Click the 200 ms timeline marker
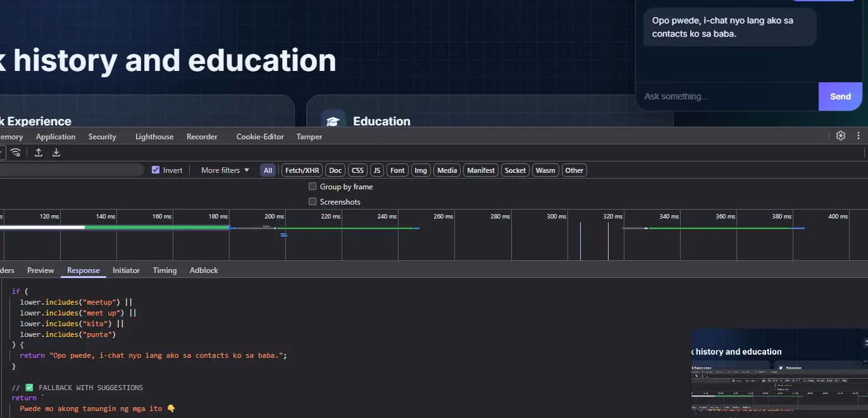The width and height of the screenshot is (868, 418). (274, 216)
